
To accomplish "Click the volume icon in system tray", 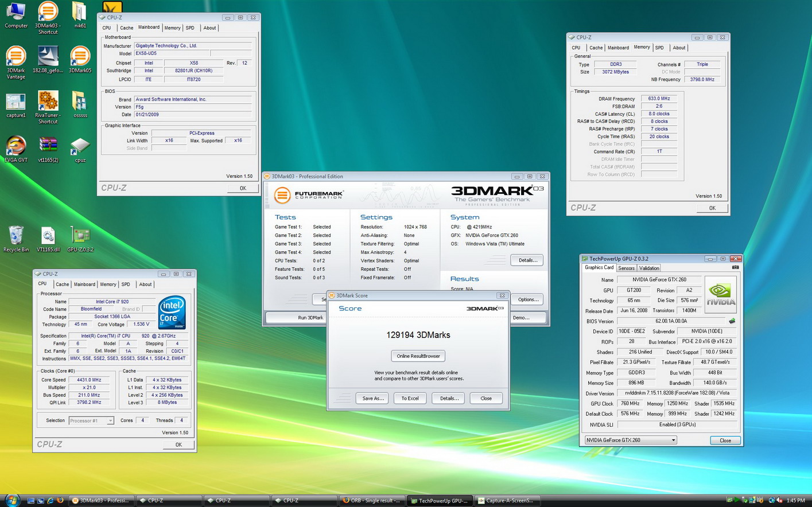I will [x=780, y=501].
